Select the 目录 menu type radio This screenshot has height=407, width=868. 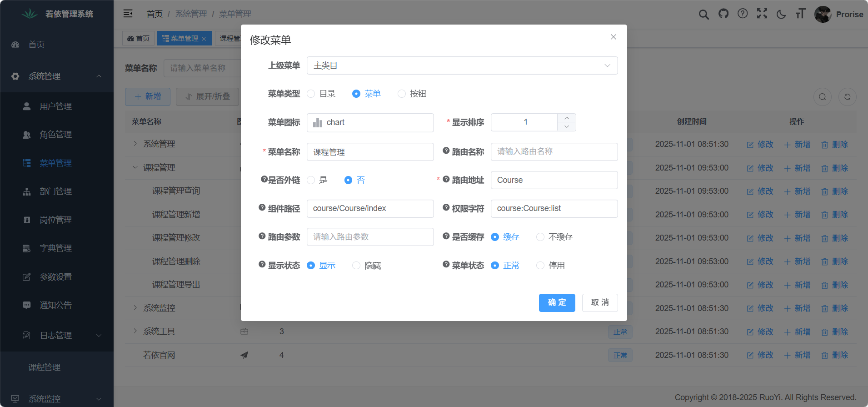[311, 94]
